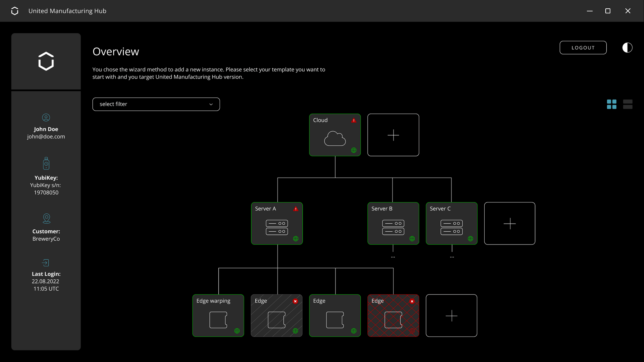Switch to list view layout

(x=627, y=104)
